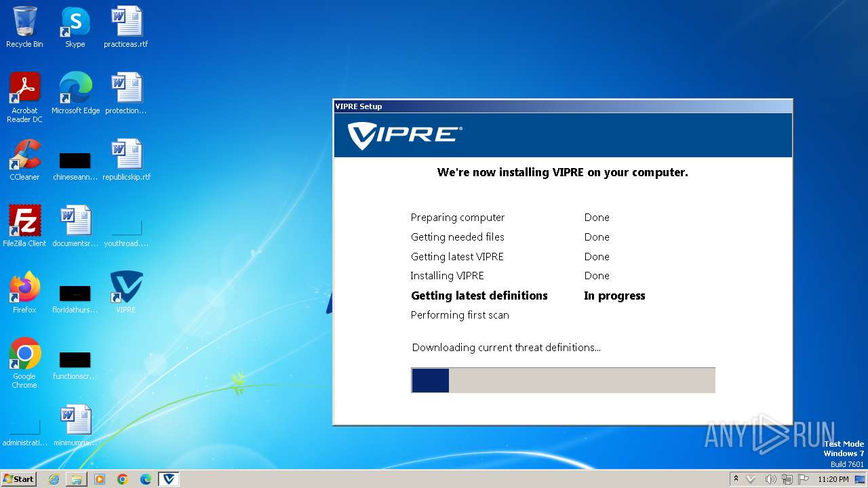Image resolution: width=868 pixels, height=488 pixels.
Task: Select the documentsr document icon
Action: pyautogui.click(x=75, y=226)
